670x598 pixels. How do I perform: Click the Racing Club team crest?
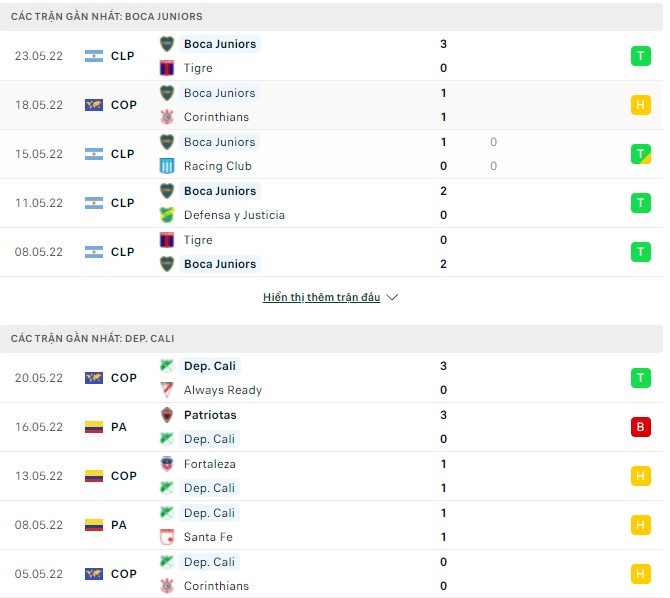click(167, 166)
